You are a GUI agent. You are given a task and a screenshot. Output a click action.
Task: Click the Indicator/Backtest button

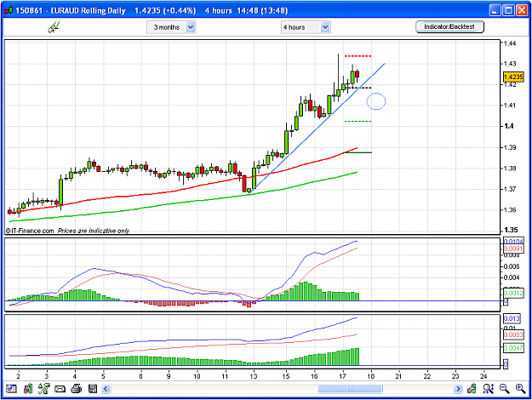449,26
